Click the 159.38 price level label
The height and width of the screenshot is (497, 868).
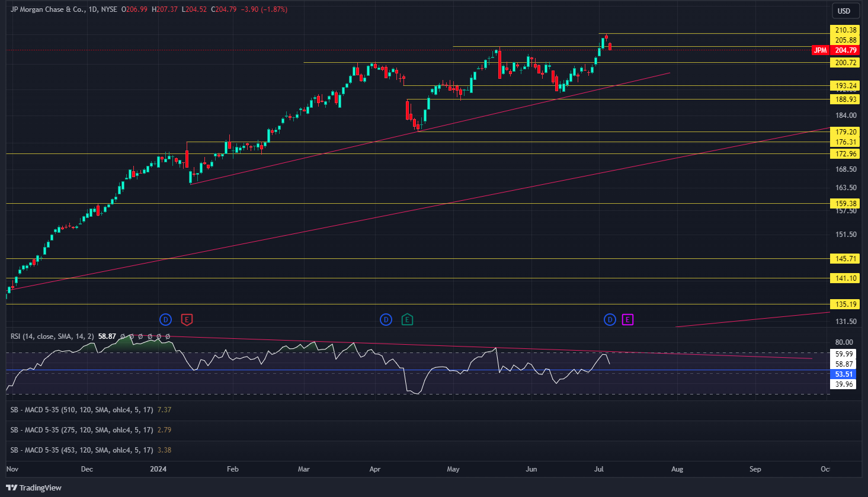tap(845, 203)
